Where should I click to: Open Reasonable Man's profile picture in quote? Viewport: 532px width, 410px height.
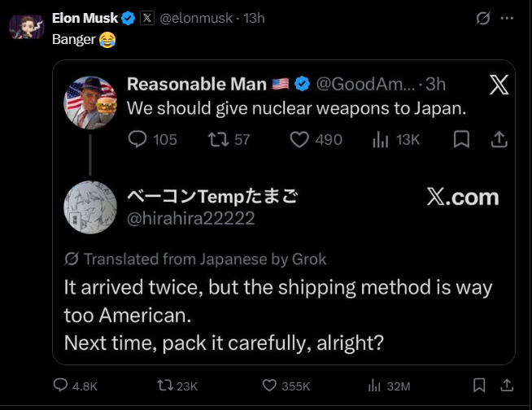90,102
